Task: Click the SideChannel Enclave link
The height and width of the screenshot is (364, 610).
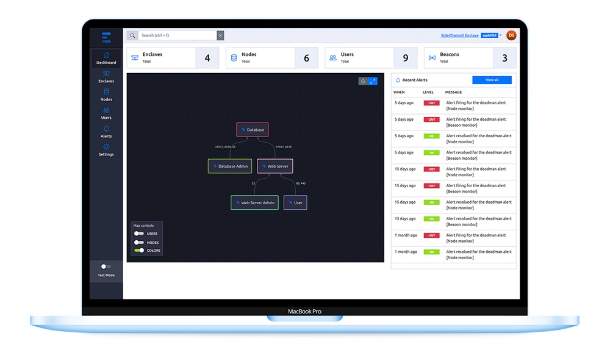Action: tap(461, 35)
